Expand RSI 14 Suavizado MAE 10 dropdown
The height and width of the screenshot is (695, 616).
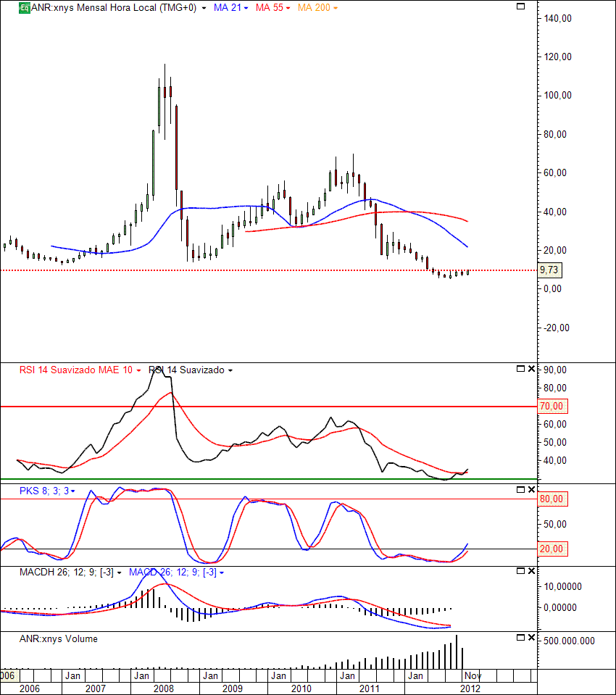point(138,370)
